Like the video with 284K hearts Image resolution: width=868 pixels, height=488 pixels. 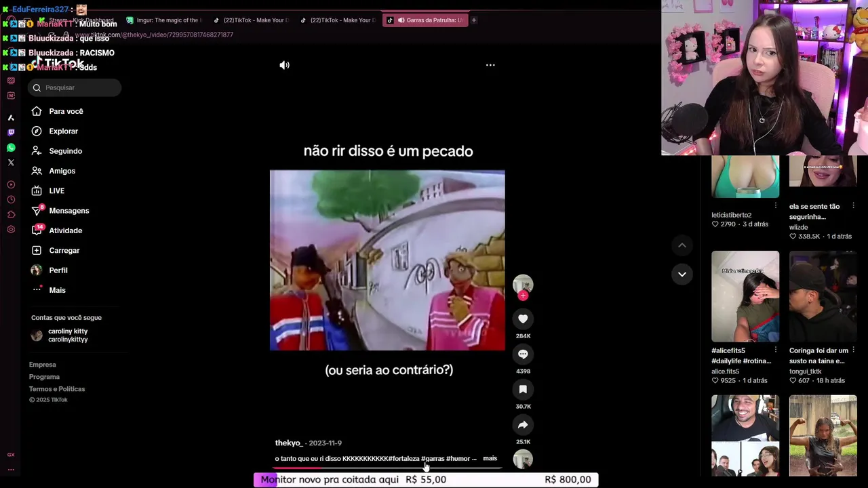click(x=523, y=319)
